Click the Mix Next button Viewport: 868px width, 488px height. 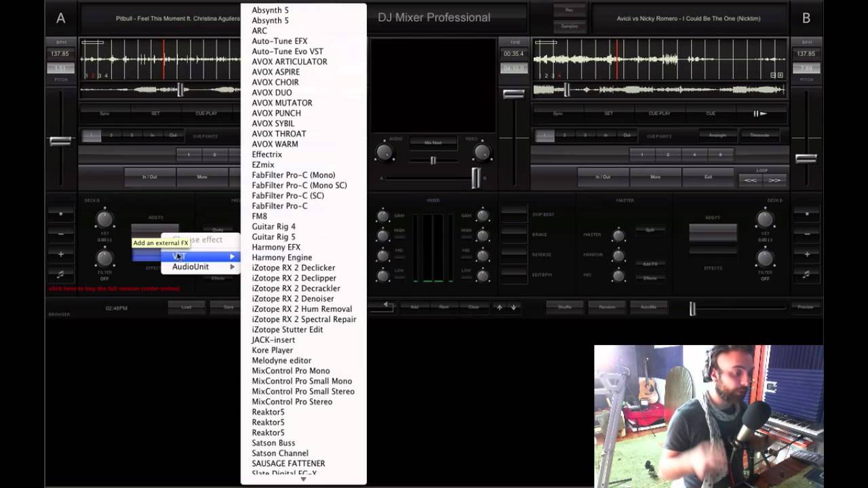pyautogui.click(x=433, y=143)
